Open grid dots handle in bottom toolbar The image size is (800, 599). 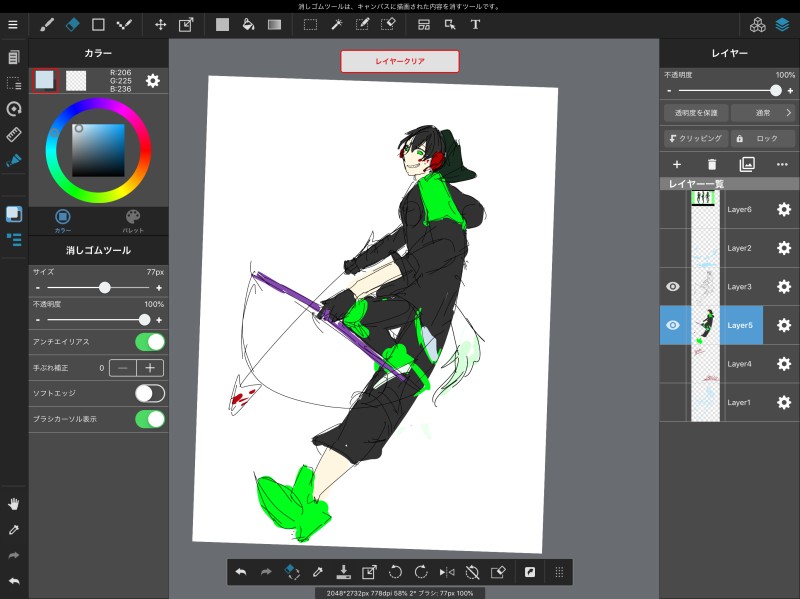click(x=559, y=572)
